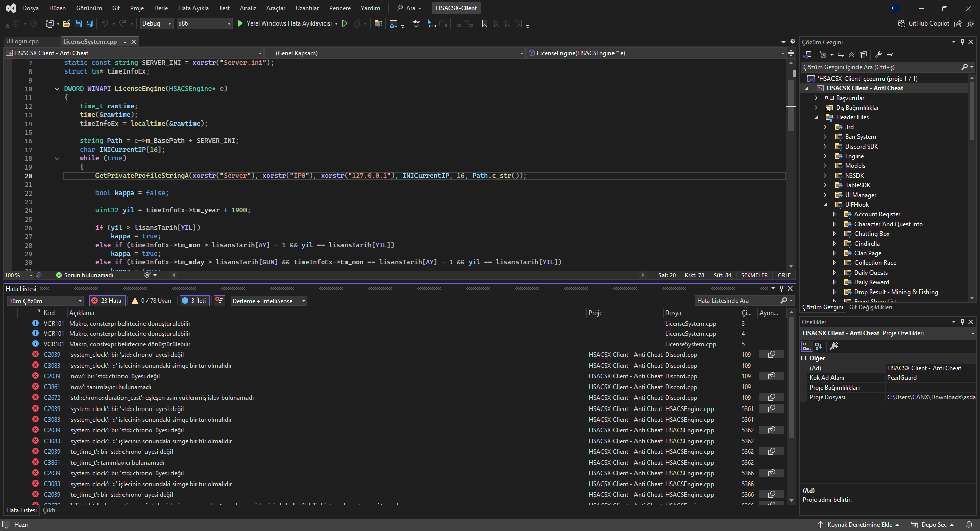
Task: Click the Open File folder icon
Action: (x=67, y=23)
